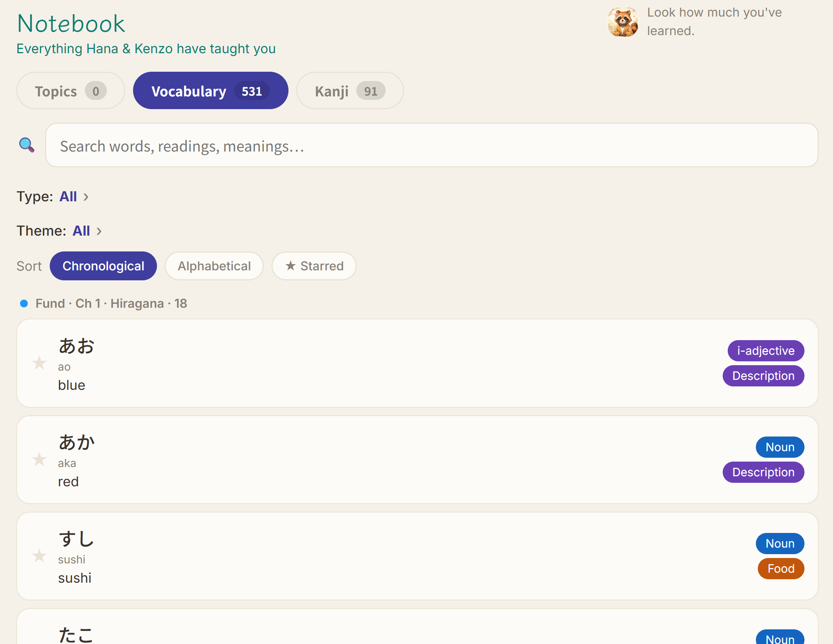
Task: Switch to the Kanji tab
Action: pyautogui.click(x=350, y=91)
